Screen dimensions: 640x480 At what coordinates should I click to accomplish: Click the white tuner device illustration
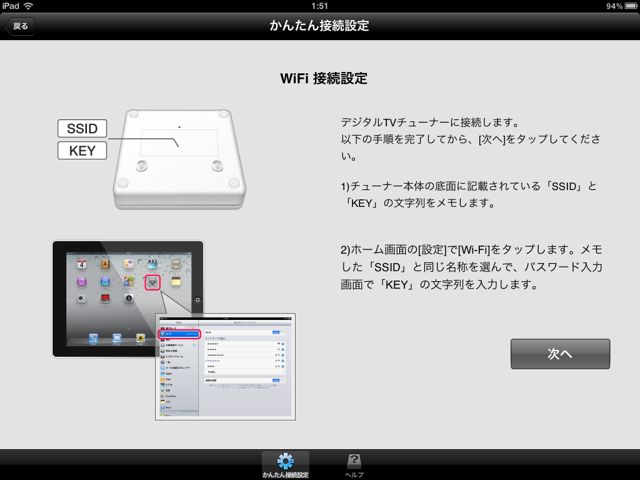(180, 159)
